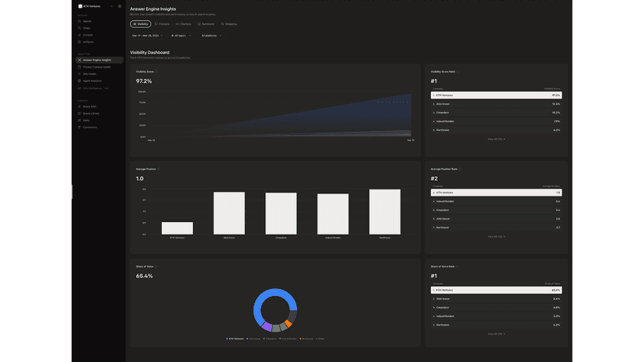
Task: Open the Agents sidebar icon
Action: coord(79,21)
